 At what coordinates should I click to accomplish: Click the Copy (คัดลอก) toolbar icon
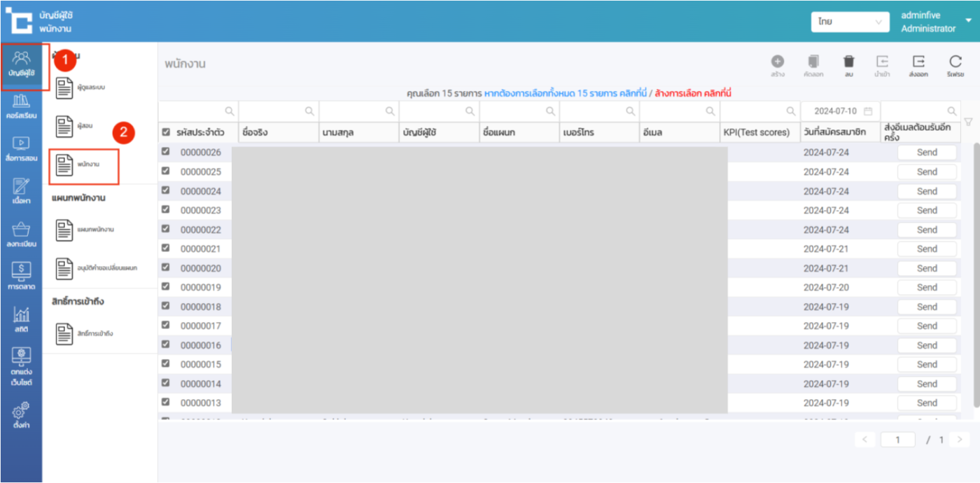coord(813,62)
